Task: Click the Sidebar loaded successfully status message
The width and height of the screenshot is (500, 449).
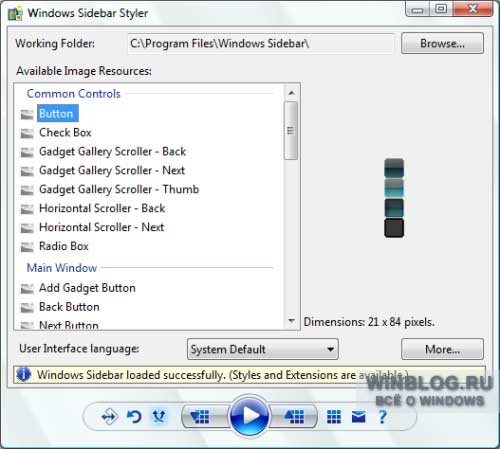Action: 223,375
